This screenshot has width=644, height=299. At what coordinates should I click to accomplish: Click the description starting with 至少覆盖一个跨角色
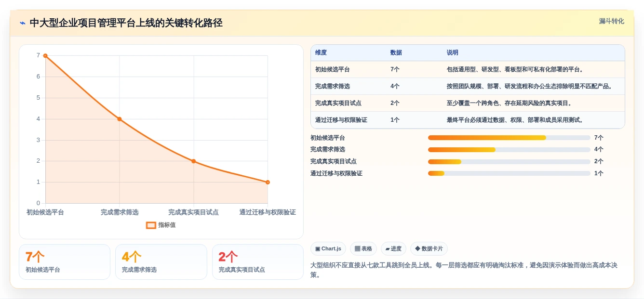pos(510,103)
